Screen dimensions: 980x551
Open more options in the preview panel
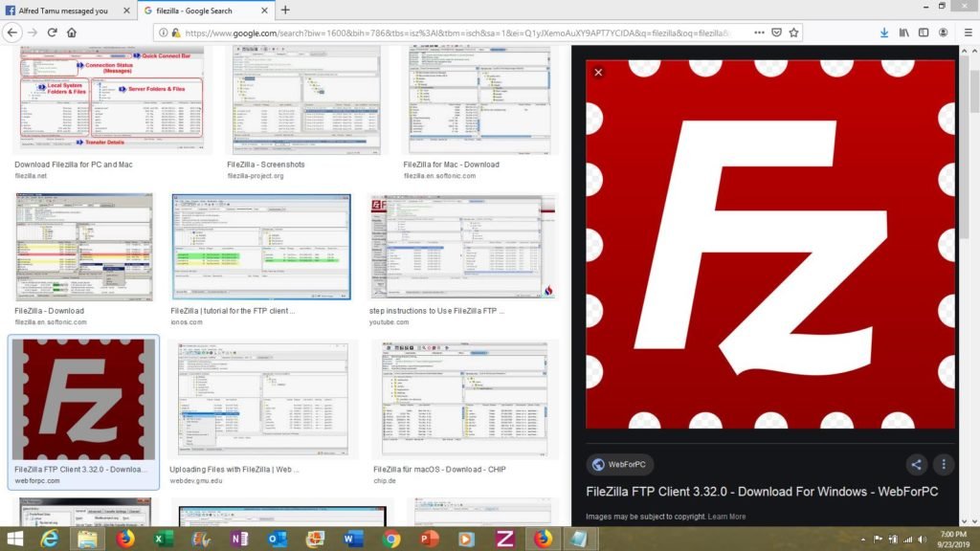[944, 464]
